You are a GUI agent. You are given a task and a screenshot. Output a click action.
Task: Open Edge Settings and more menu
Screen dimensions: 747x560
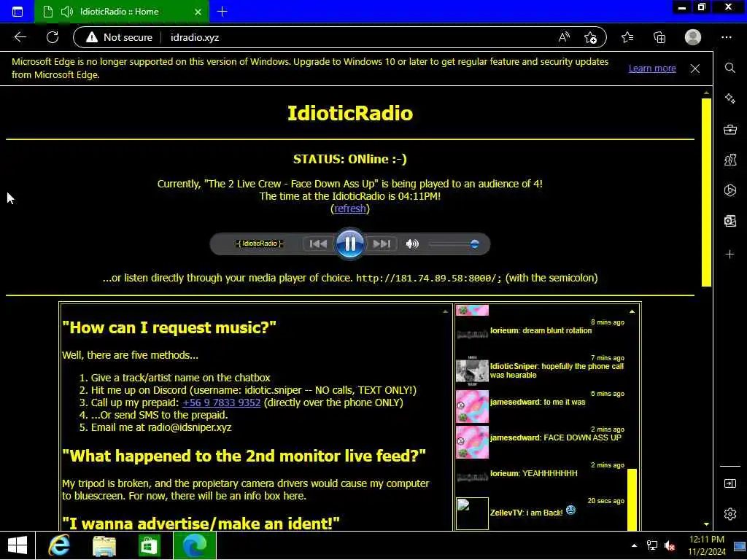click(x=726, y=37)
